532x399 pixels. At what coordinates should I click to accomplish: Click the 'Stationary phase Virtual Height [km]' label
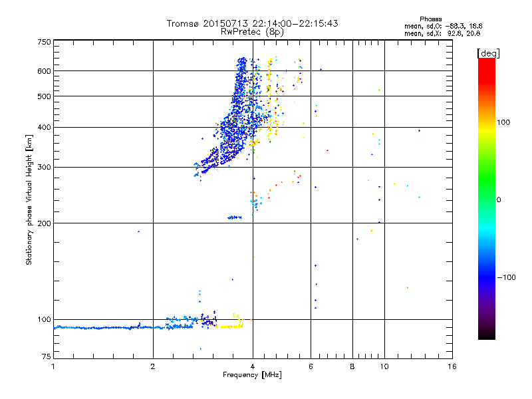click(29, 199)
